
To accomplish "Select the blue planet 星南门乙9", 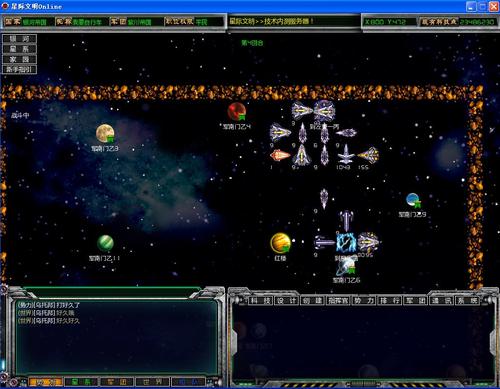I will (413, 200).
